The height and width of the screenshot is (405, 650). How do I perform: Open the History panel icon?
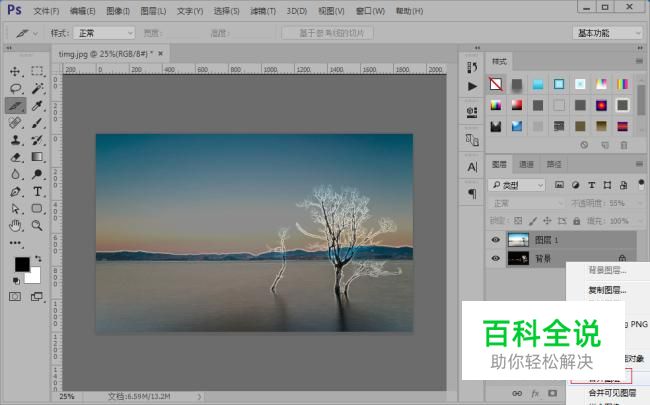[x=472, y=67]
